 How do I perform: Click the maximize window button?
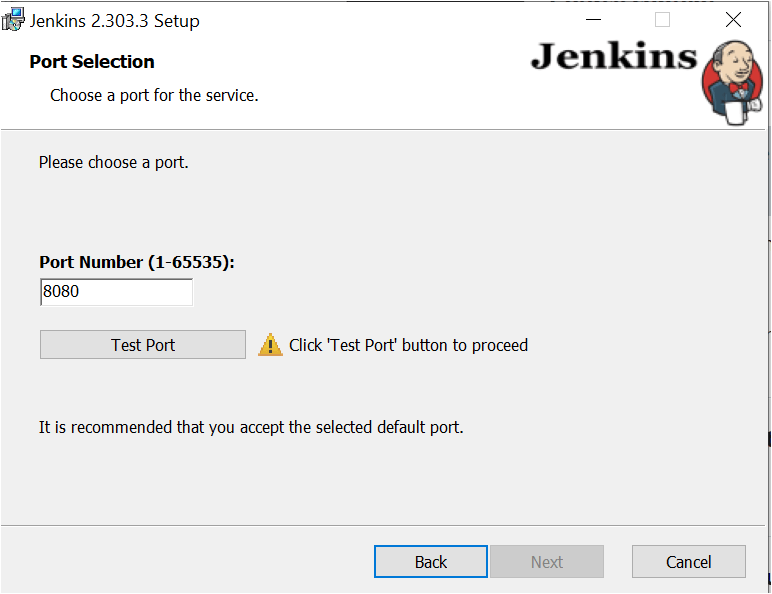pos(662,20)
